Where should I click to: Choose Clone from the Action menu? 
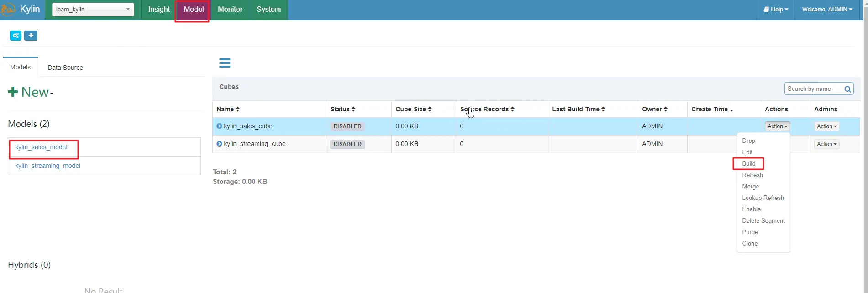tap(750, 243)
